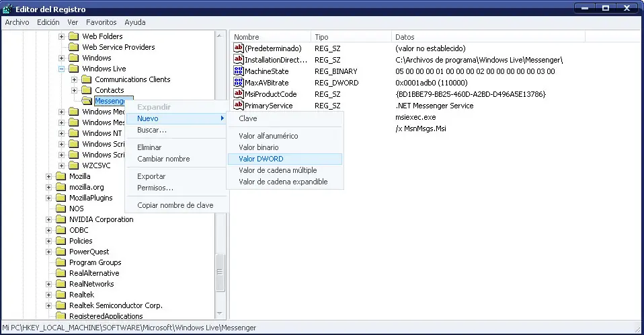
Task: Select the Contacts tree key
Action: pos(110,90)
